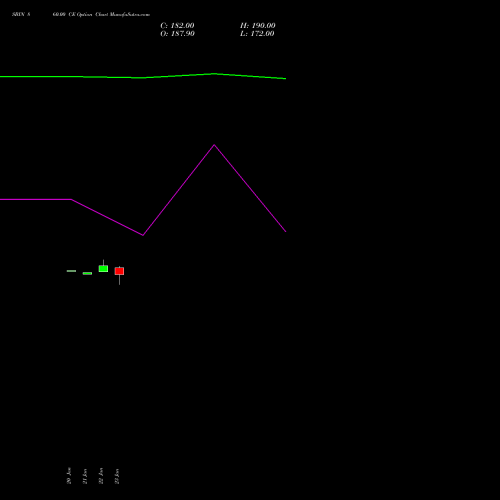Click the low value L: 172.00

tap(257, 34)
